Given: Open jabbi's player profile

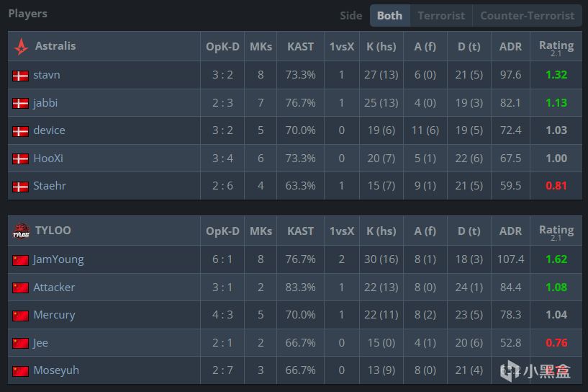Looking at the screenshot, I should click(x=45, y=103).
